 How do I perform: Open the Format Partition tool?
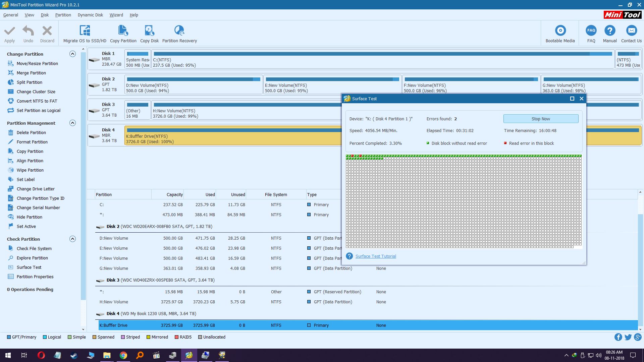(x=32, y=142)
